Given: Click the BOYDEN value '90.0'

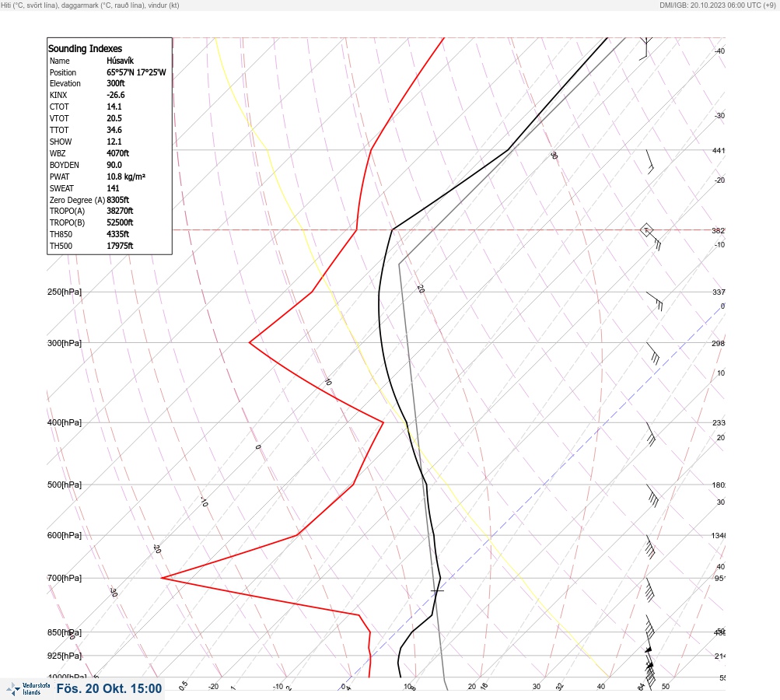Looking at the screenshot, I should pos(114,165).
